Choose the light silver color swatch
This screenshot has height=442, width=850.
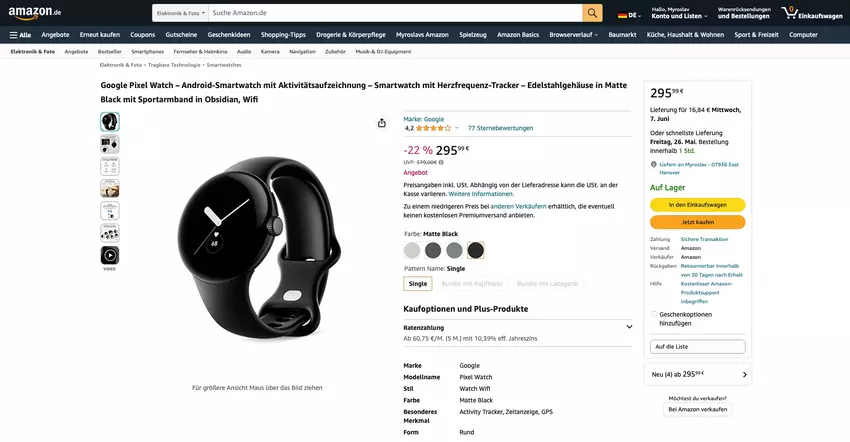click(x=412, y=250)
